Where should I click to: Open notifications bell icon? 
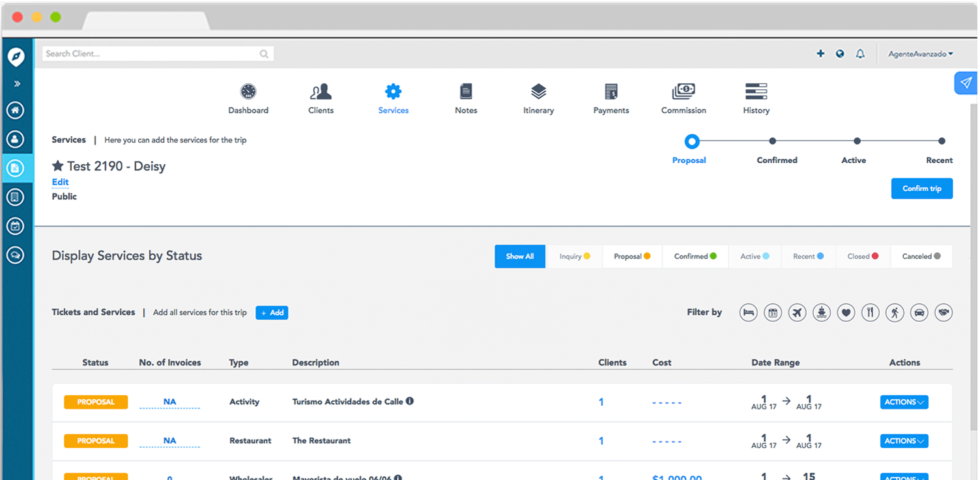tap(860, 54)
